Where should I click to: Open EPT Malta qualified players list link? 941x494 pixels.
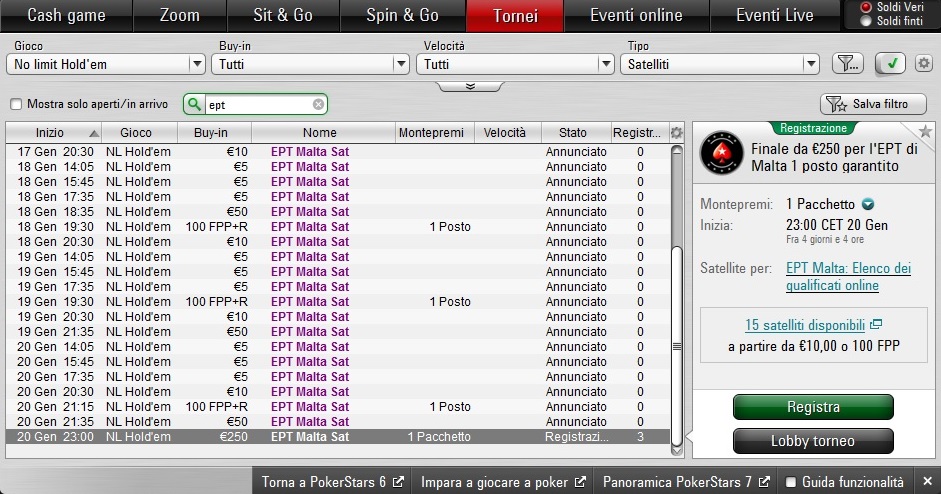(x=848, y=277)
